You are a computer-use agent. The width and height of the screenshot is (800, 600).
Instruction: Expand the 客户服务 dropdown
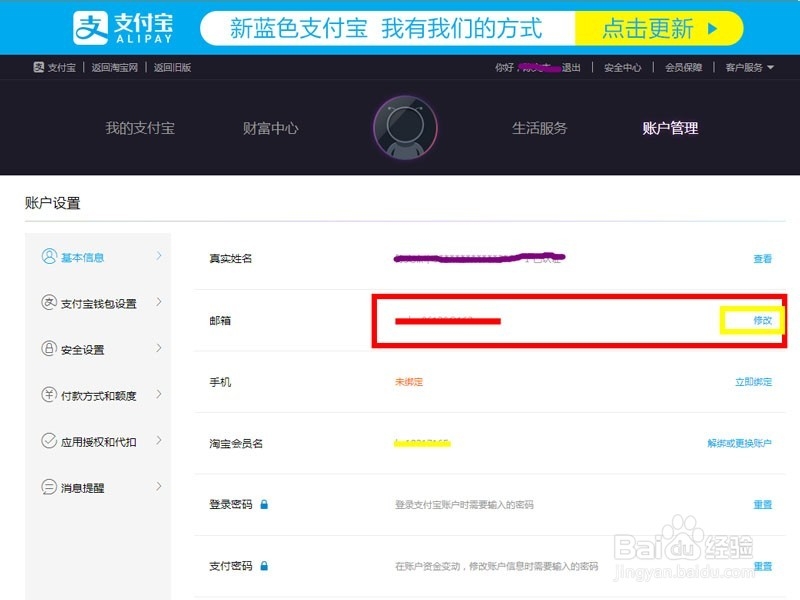(749, 67)
